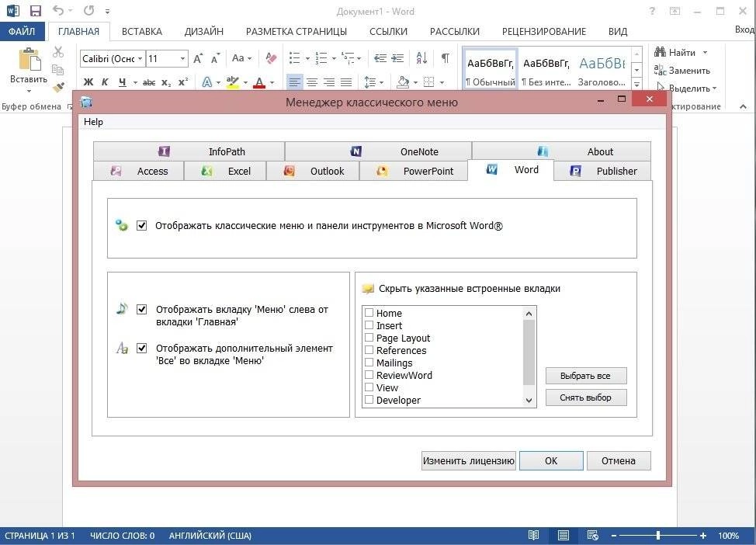This screenshot has height=545, width=756.
Task: Click the OK button
Action: [551, 460]
